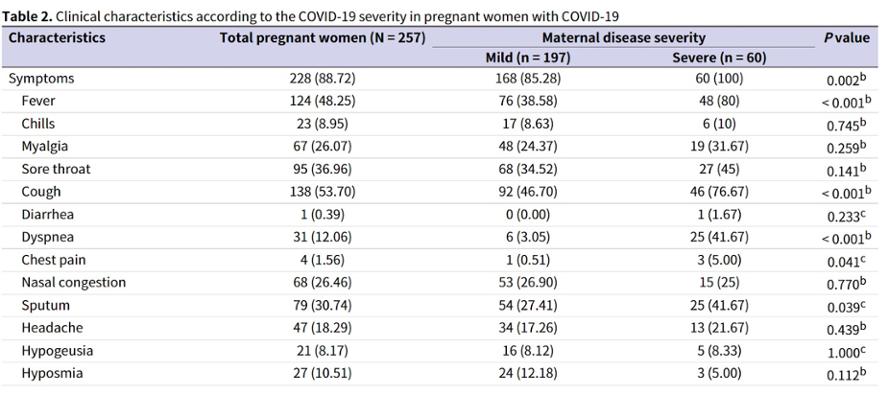Click the cell 25 (41.67) in the Dyspnea row
The height and width of the screenshot is (394, 889).
point(718,237)
